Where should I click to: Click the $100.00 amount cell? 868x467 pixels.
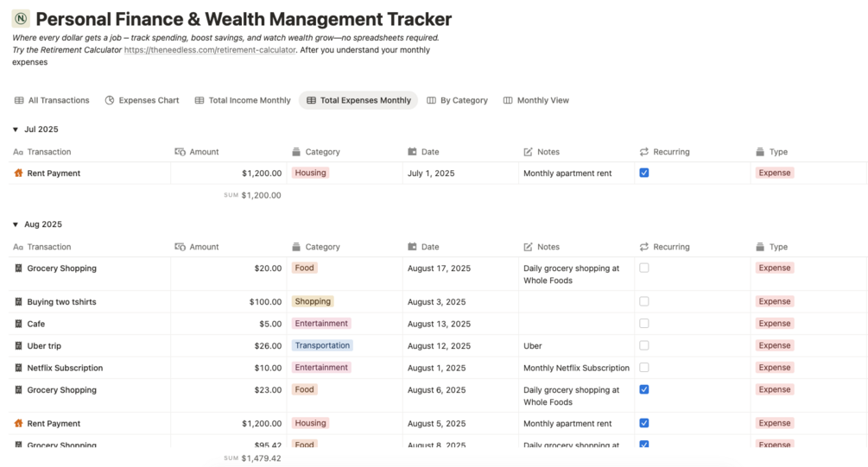coord(265,302)
